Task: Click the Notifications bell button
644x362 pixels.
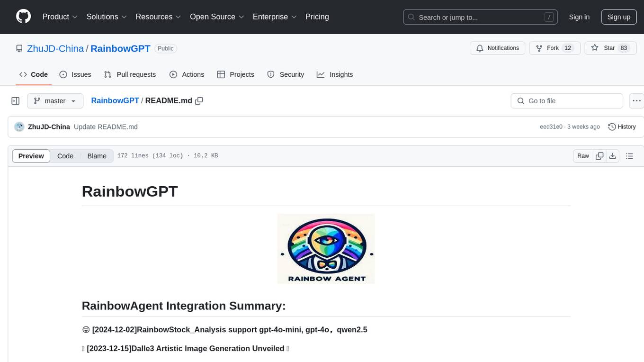Action: [x=497, y=48]
